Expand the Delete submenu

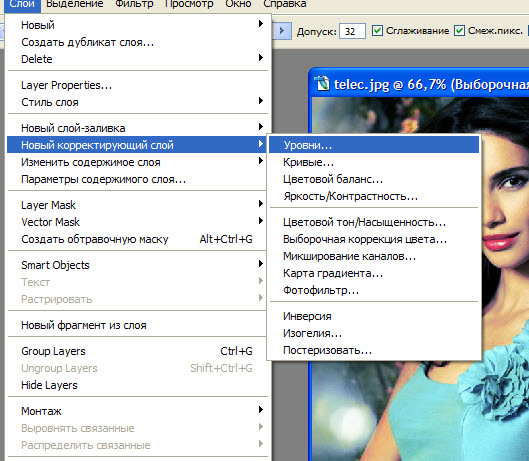138,59
